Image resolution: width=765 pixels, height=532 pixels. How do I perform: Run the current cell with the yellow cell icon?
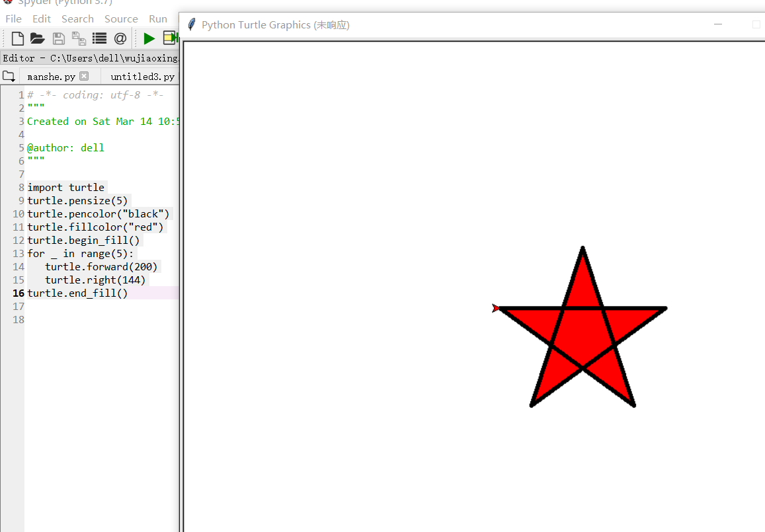(x=171, y=38)
